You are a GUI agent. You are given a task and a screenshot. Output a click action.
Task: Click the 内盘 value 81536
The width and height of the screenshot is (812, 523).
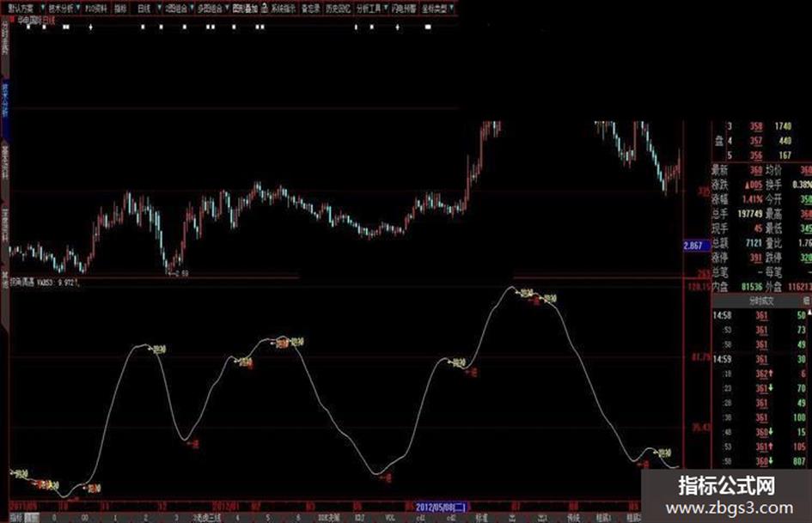tap(751, 286)
